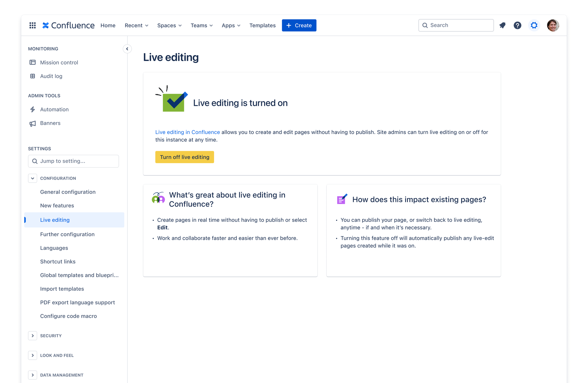Screen dimensions: 588x383
Task: Expand the Security section
Action: [x=32, y=336]
